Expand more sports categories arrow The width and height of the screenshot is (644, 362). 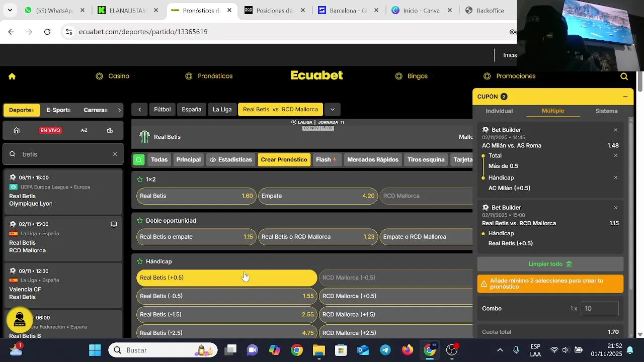pos(119,110)
